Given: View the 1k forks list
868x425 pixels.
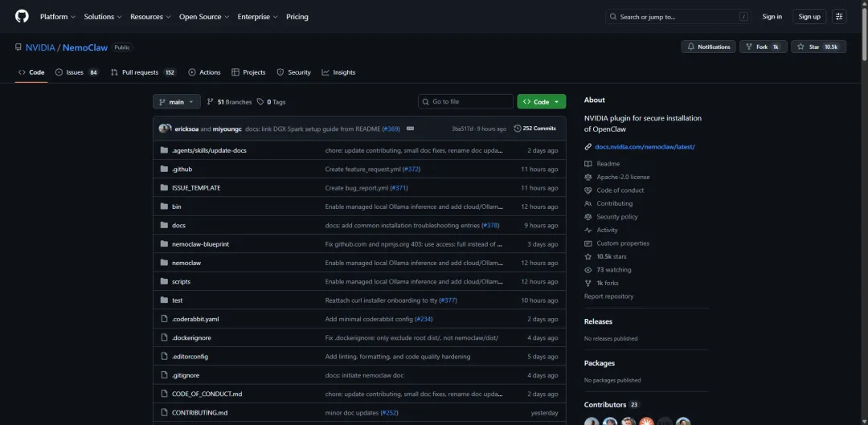Looking at the screenshot, I should 601,284.
